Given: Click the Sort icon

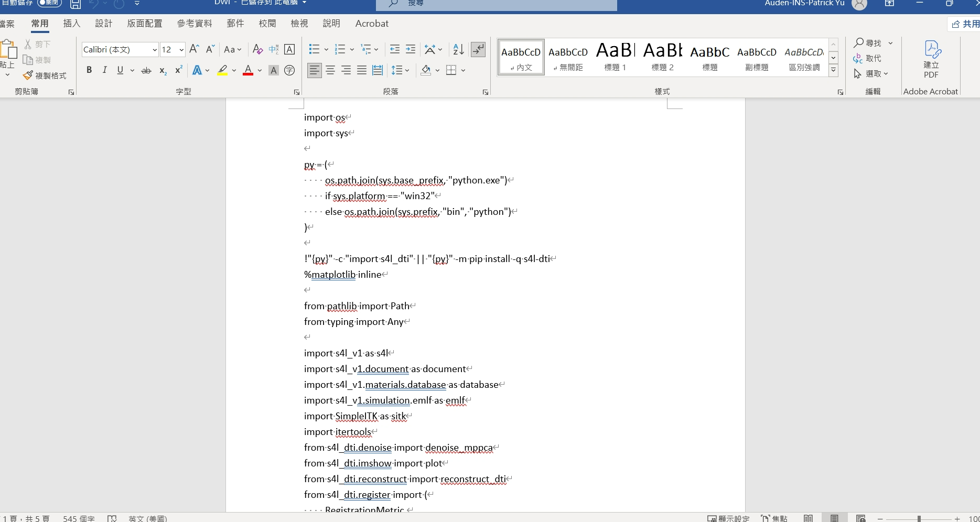Looking at the screenshot, I should pyautogui.click(x=458, y=49).
